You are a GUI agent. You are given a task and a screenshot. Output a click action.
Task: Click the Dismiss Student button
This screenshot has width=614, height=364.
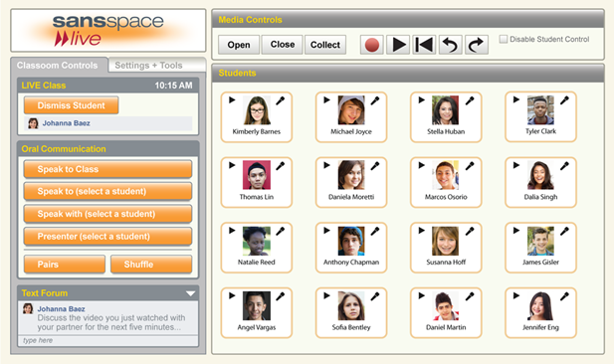tap(71, 105)
